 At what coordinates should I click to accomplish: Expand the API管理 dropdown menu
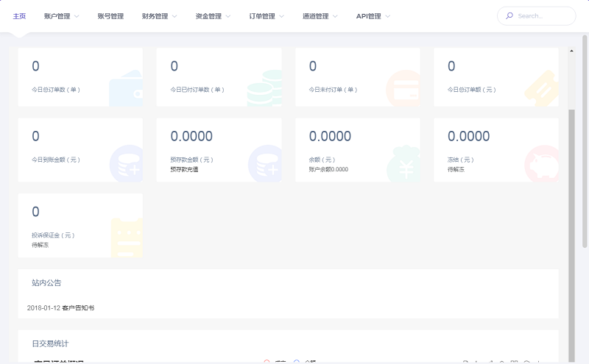(373, 15)
